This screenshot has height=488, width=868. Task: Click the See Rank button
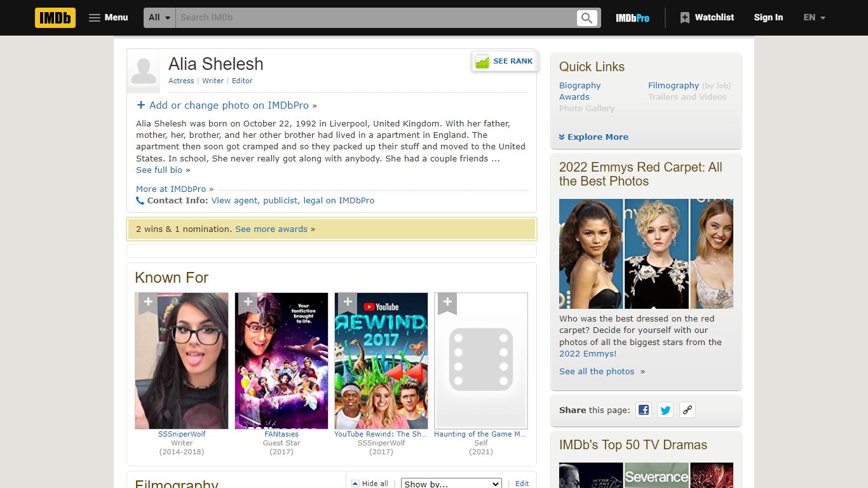tap(505, 62)
